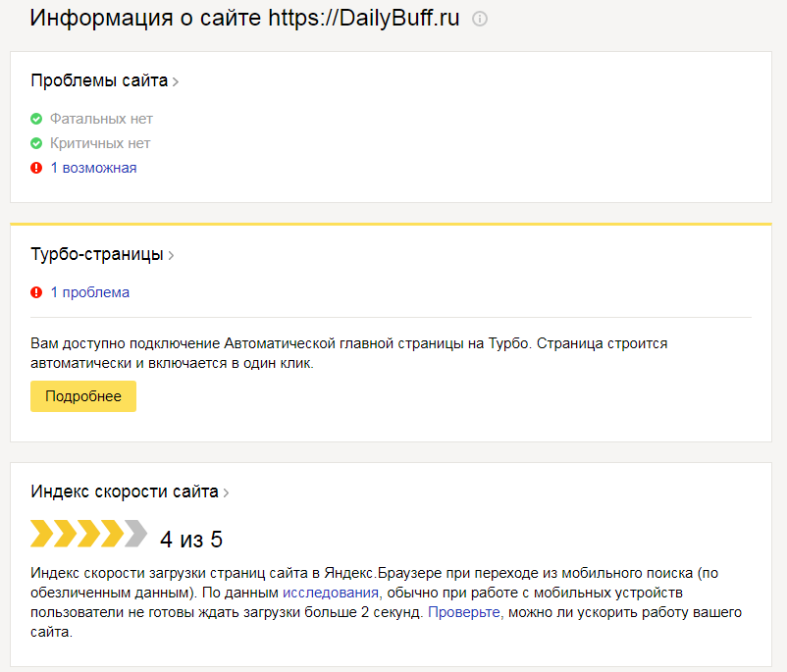Click the "Фатальных нет" status text
Screen dimensions: 787x672
[101, 119]
